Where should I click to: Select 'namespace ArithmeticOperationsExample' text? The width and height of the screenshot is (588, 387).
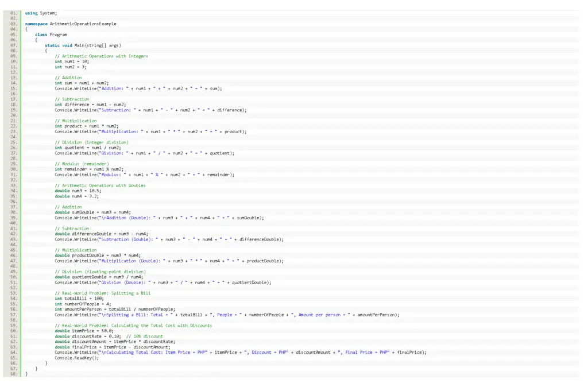[x=71, y=24]
